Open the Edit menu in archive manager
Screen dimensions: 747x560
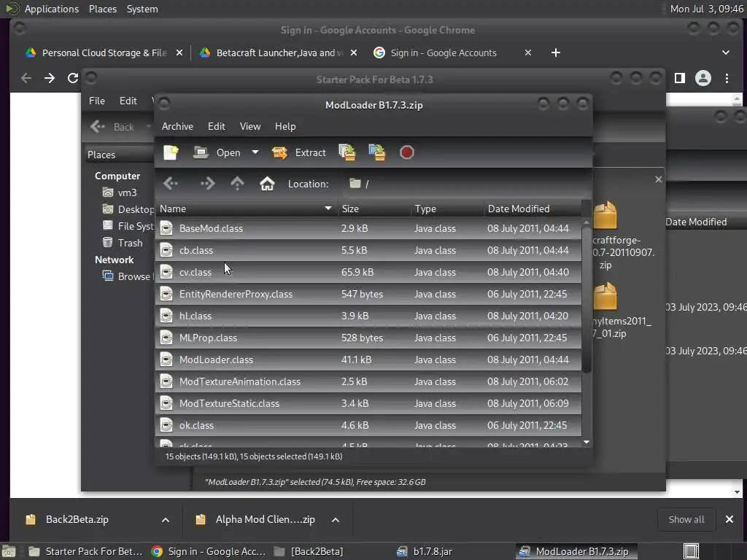click(x=216, y=126)
